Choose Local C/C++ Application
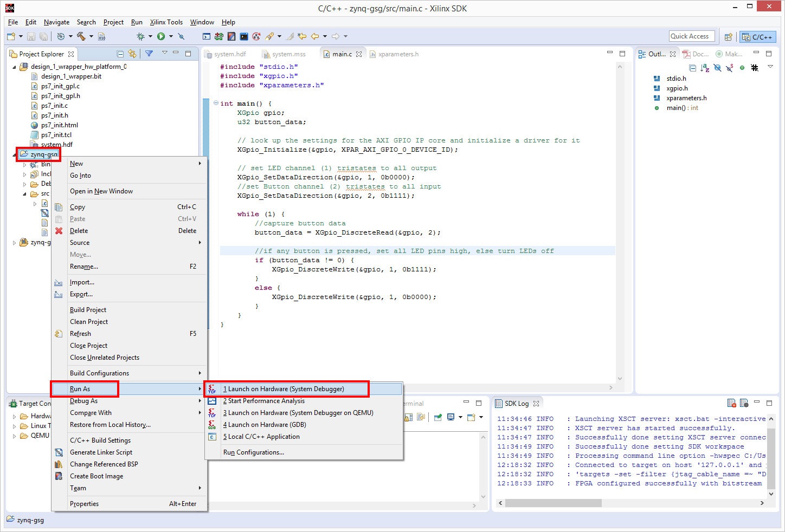Screen dimensions: 785x532 [304, 437]
